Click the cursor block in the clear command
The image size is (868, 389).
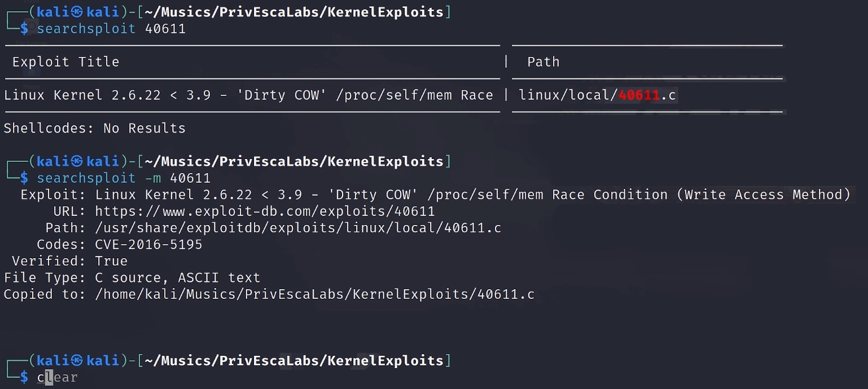49,378
